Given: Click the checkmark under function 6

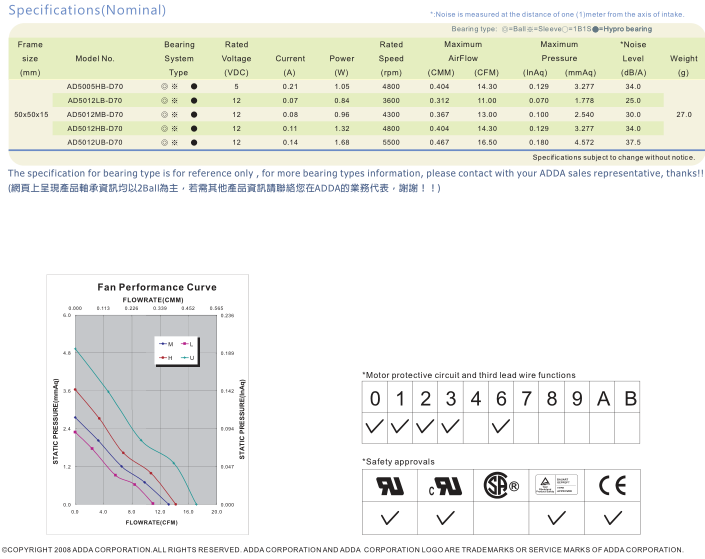Looking at the screenshot, I should tap(501, 426).
